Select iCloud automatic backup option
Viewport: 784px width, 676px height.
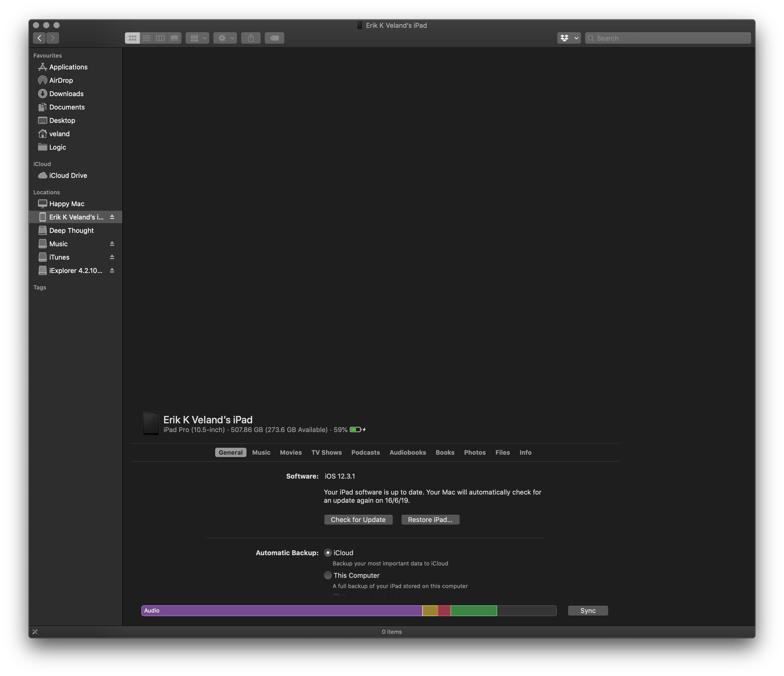tap(328, 553)
